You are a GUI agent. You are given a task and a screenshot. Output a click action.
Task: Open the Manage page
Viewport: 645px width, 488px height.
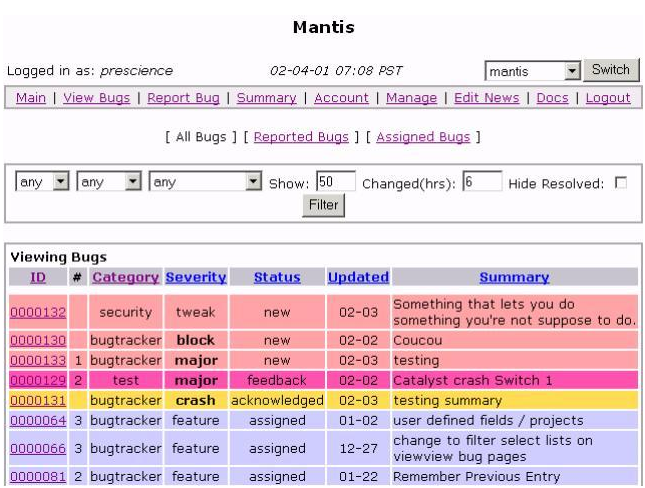411,98
